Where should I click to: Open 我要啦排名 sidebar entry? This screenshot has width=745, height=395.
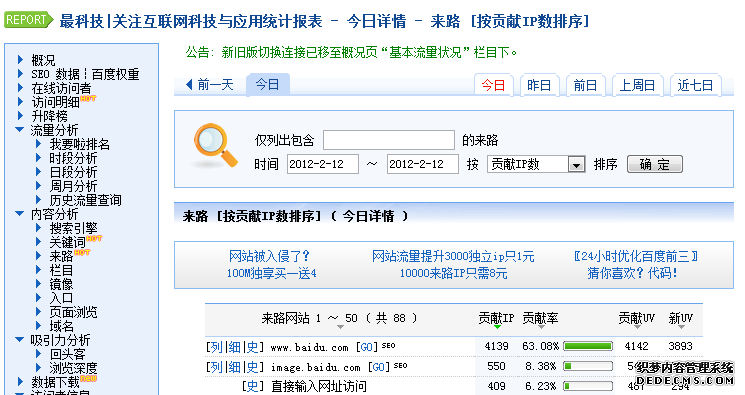tap(80, 144)
